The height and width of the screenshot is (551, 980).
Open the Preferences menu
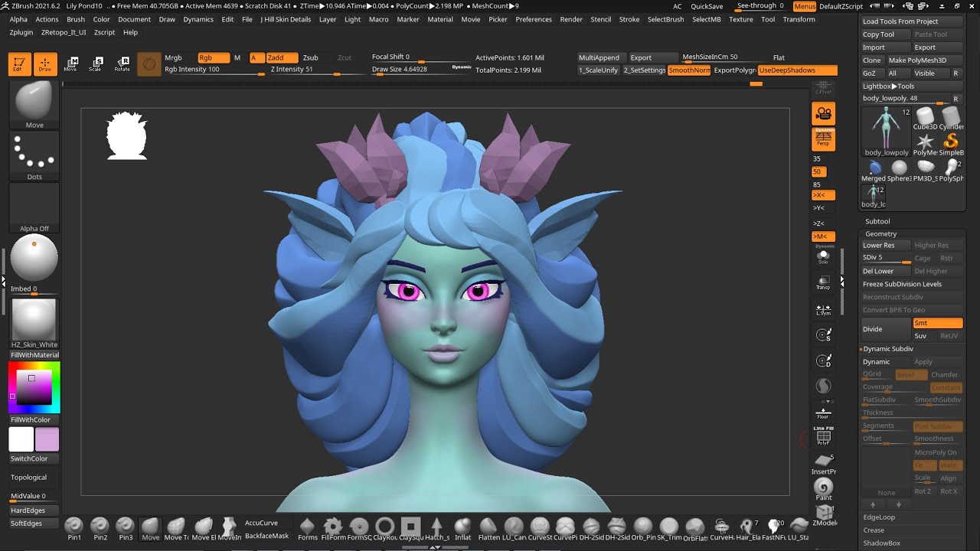coord(534,19)
